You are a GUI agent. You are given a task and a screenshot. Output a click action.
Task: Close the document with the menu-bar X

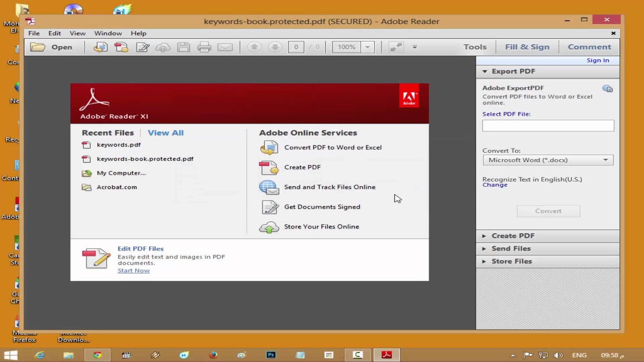click(613, 33)
